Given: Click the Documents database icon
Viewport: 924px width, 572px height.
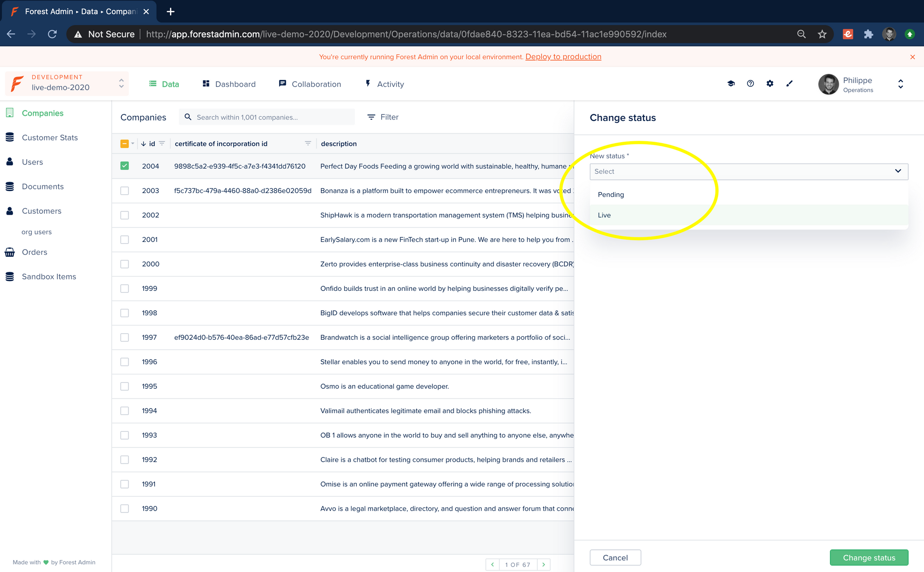Looking at the screenshot, I should tap(10, 186).
